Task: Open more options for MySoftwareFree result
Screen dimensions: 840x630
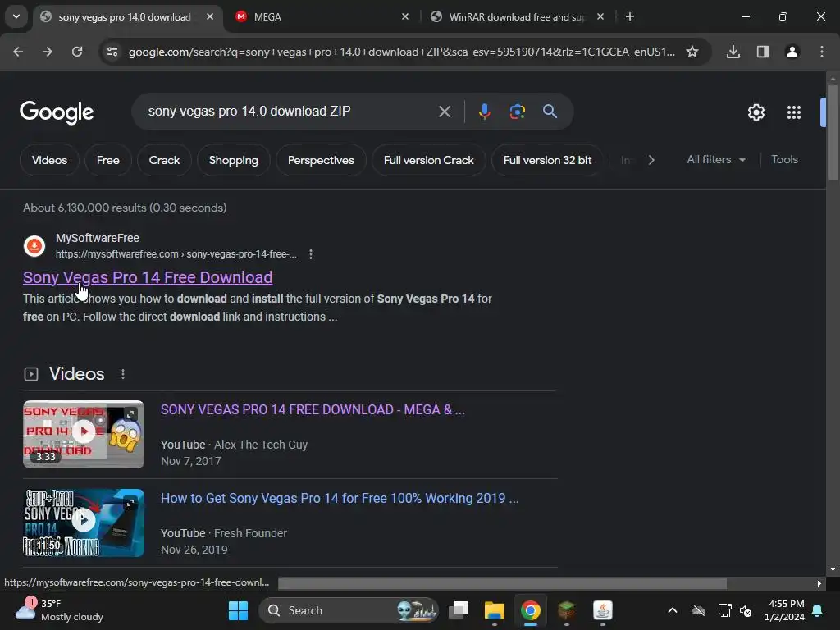Action: (x=311, y=254)
